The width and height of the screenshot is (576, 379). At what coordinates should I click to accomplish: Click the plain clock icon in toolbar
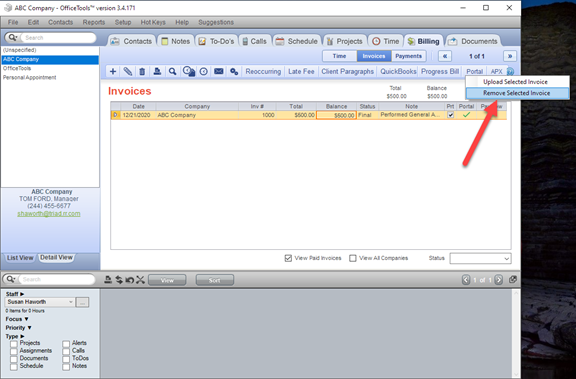(204, 72)
